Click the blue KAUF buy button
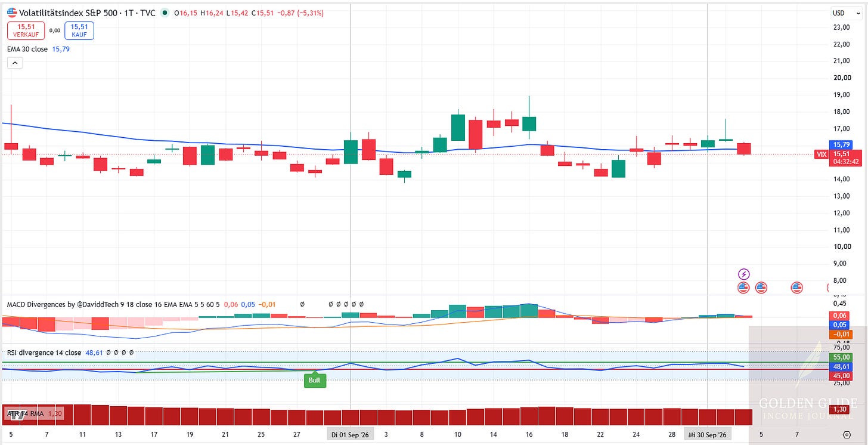Image resolution: width=868 pixels, height=445 pixels. point(79,30)
